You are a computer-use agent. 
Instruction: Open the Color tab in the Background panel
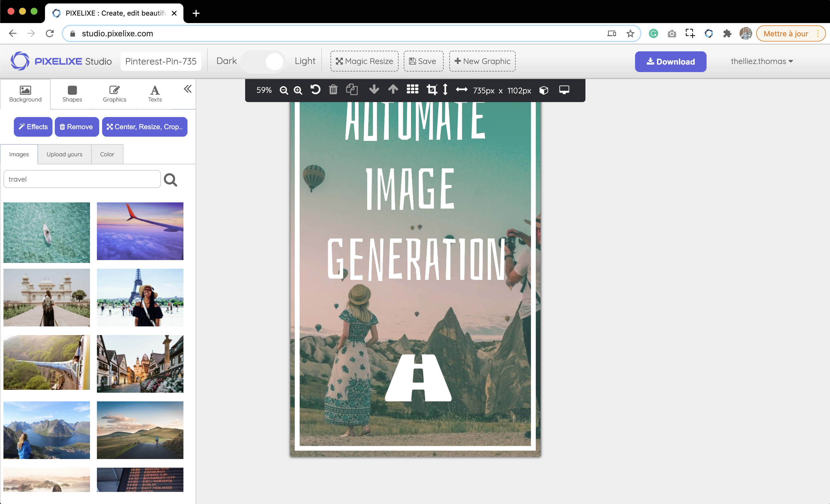[x=107, y=154]
